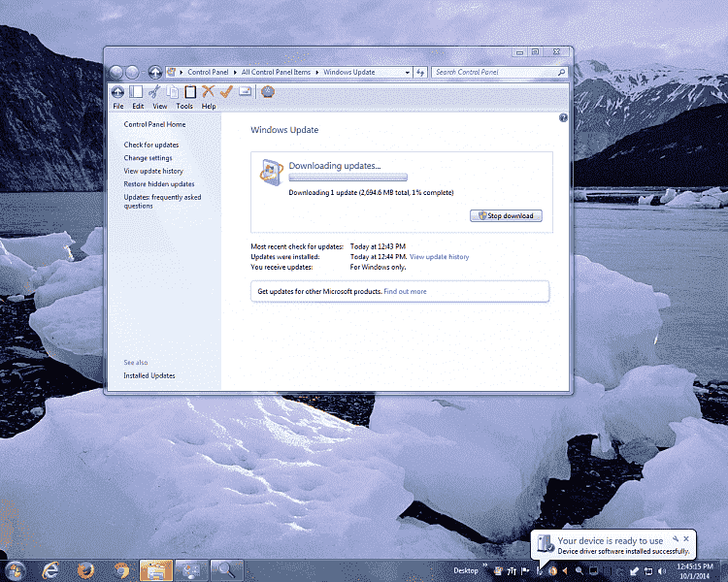Expand chevron after All Control Panel Items
Viewport: 728px width, 582px height.
pyautogui.click(x=317, y=73)
